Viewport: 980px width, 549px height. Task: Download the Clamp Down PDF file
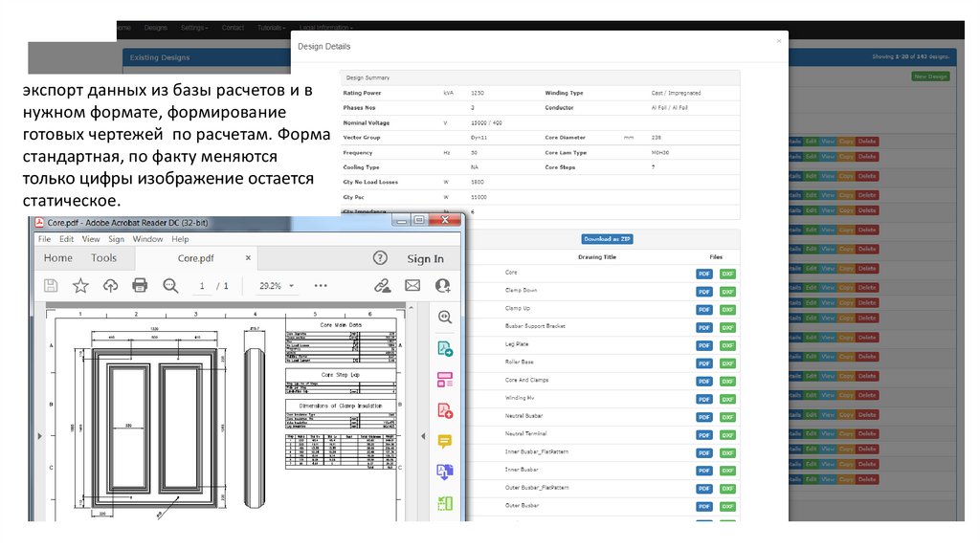(704, 292)
